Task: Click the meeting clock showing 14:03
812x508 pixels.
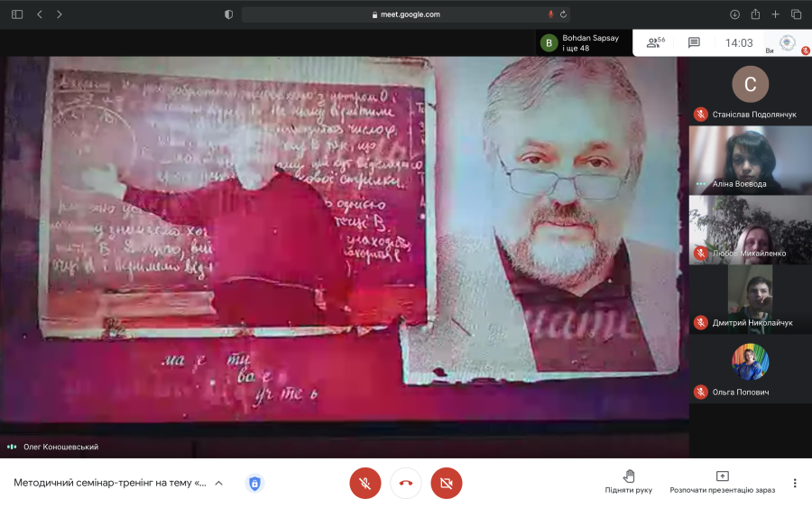Action: coord(739,43)
